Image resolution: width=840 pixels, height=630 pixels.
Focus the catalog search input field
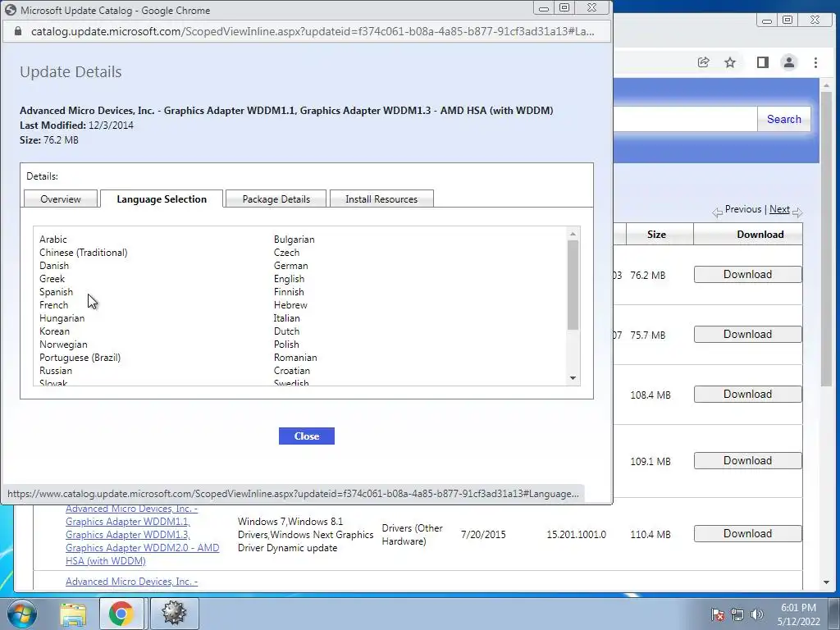click(685, 119)
